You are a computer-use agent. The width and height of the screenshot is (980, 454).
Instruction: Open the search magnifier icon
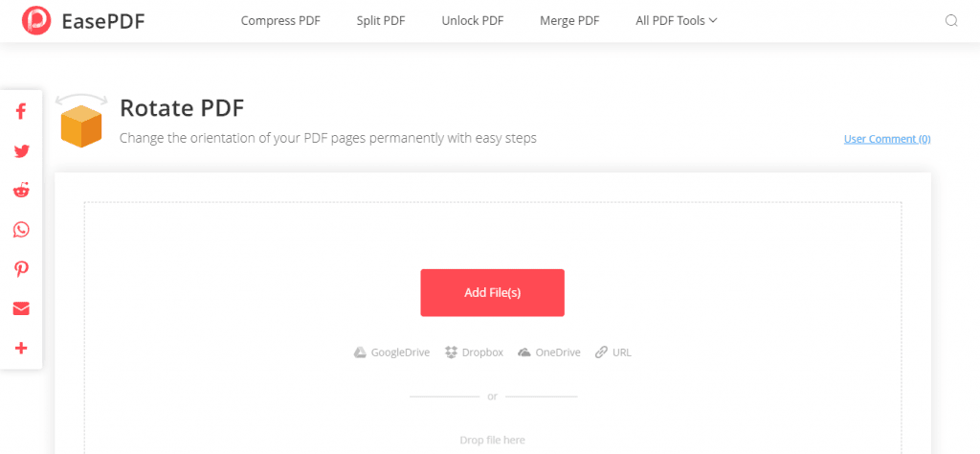951,21
